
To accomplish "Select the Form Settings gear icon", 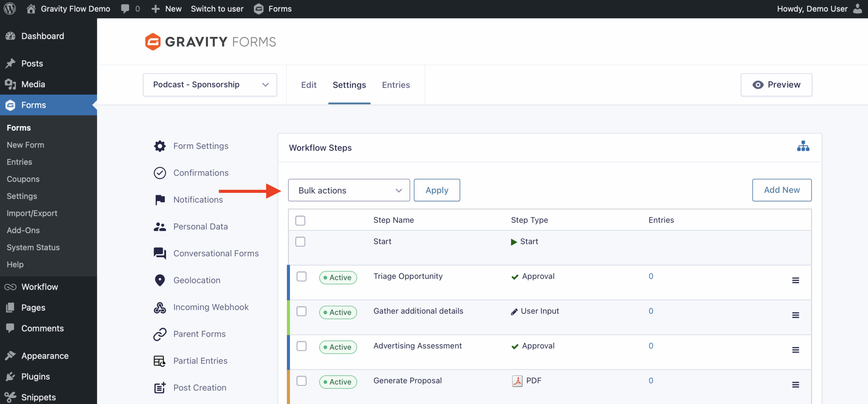I will click(x=159, y=146).
